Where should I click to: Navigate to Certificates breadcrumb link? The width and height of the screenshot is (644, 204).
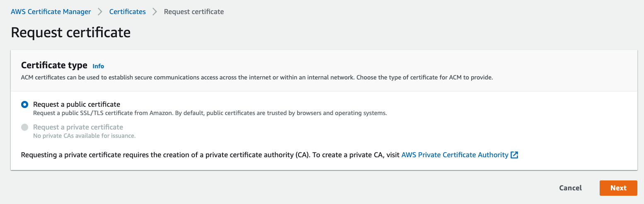point(127,12)
